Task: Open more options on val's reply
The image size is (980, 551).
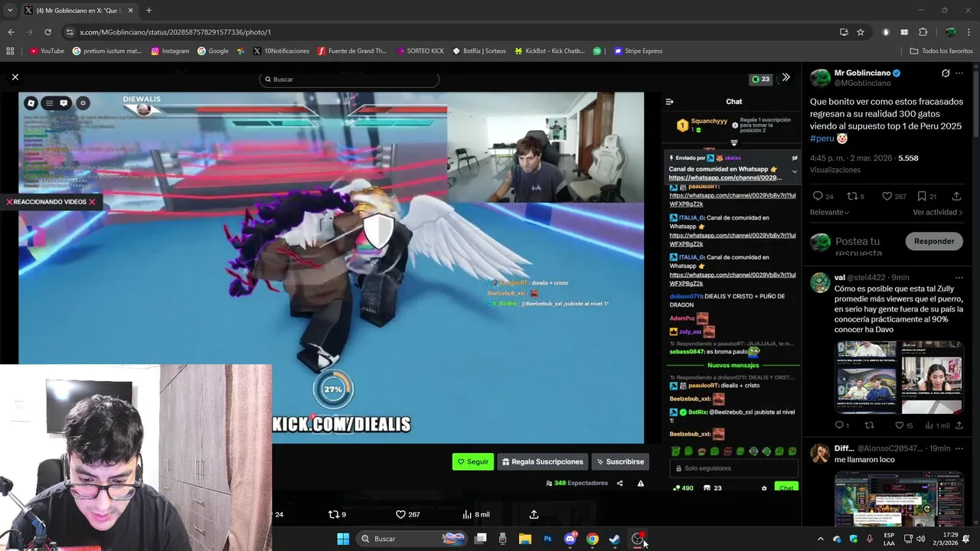Action: (x=959, y=277)
